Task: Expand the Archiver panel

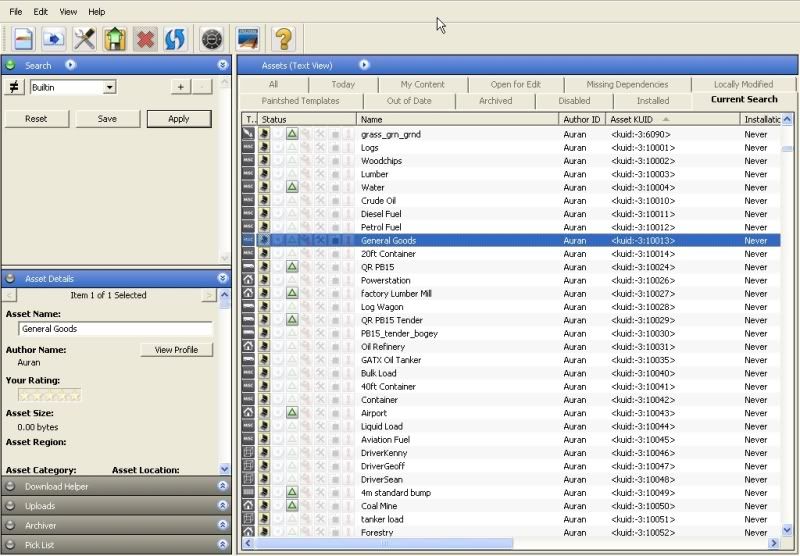Action: coord(223,525)
